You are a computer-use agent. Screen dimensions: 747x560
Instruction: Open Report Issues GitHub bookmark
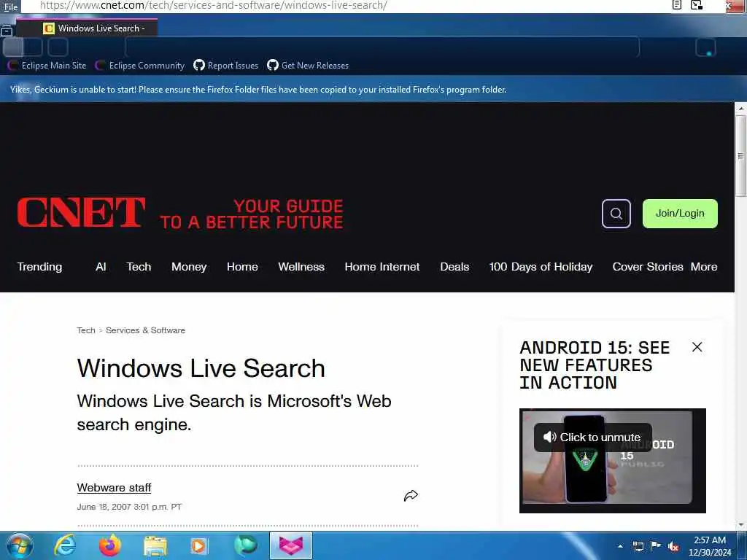(x=226, y=66)
